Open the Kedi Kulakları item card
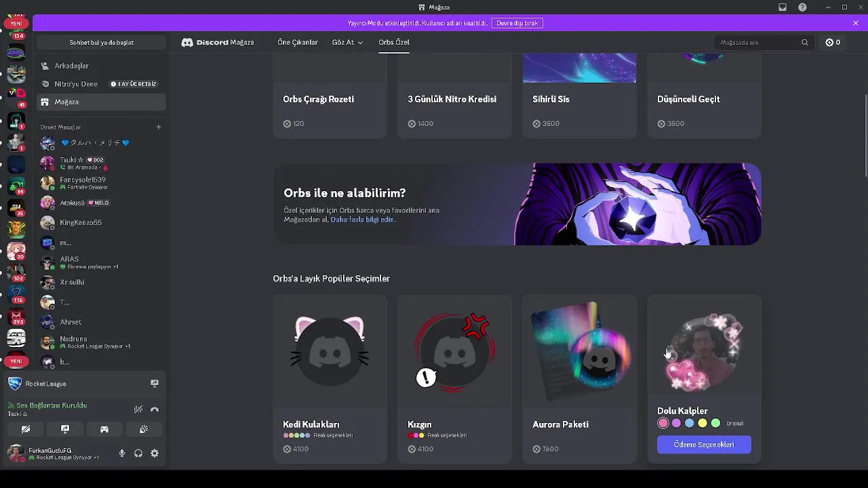868x488 pixels. pyautogui.click(x=330, y=379)
